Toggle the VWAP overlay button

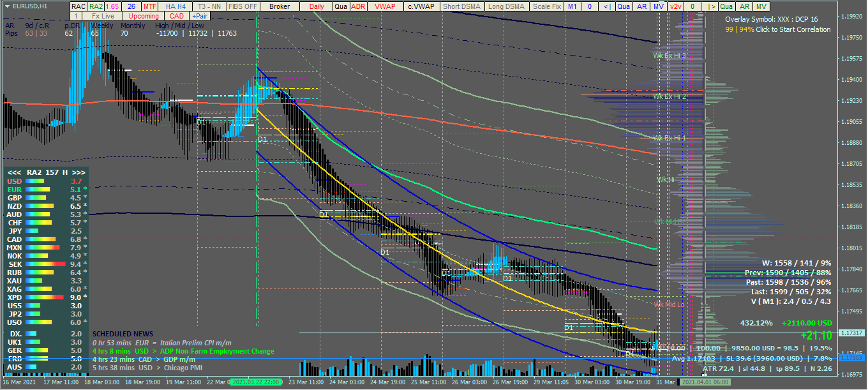tap(385, 6)
